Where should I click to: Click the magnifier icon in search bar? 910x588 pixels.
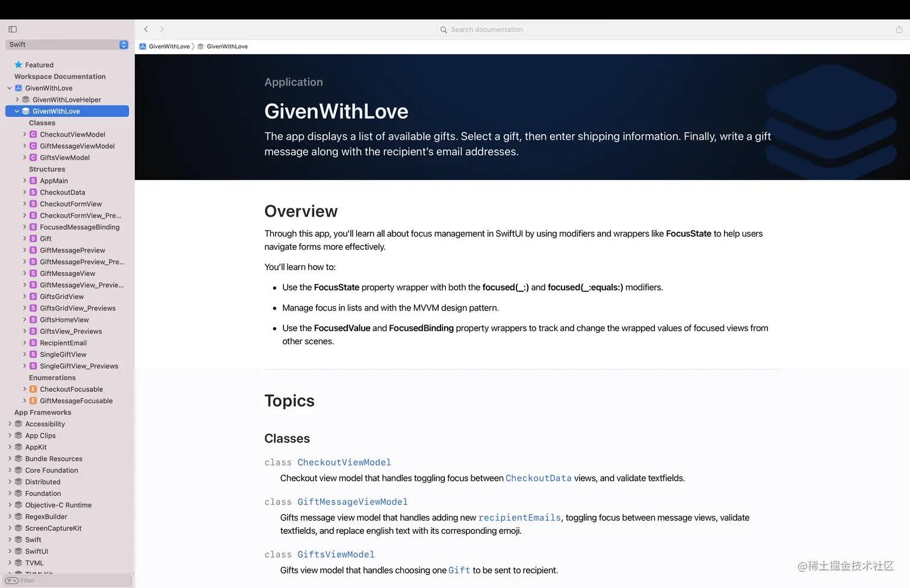[444, 29]
